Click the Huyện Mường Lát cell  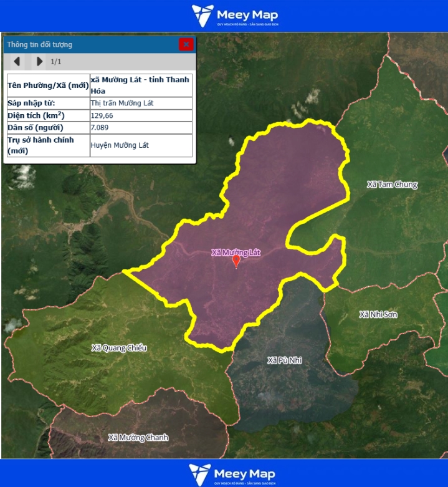click(120, 145)
